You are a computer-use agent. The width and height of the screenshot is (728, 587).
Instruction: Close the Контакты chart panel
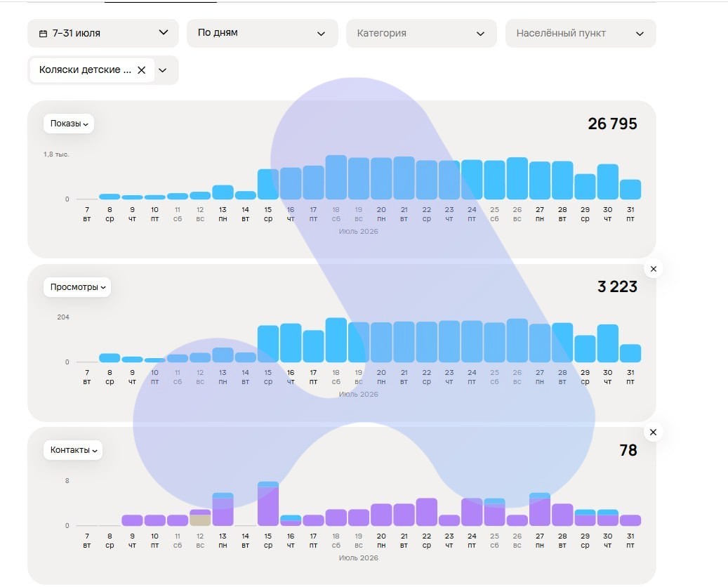pos(654,433)
